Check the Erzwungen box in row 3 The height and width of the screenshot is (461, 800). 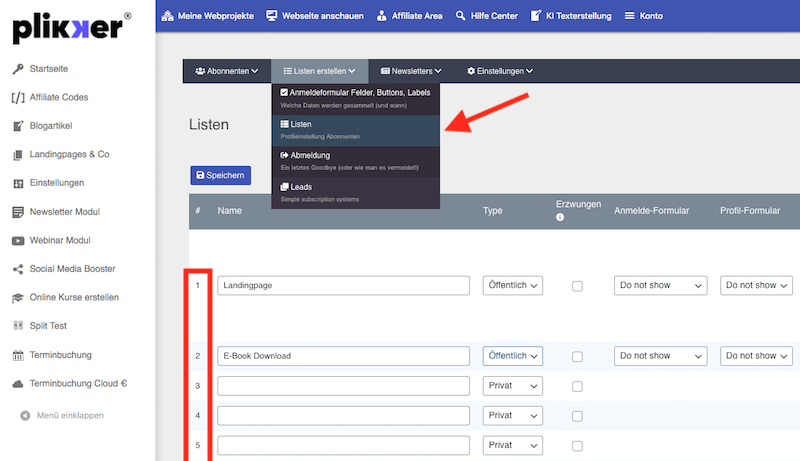577,386
